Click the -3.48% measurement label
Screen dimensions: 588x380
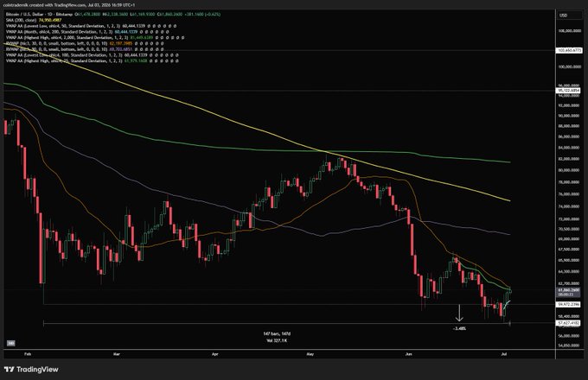point(459,328)
